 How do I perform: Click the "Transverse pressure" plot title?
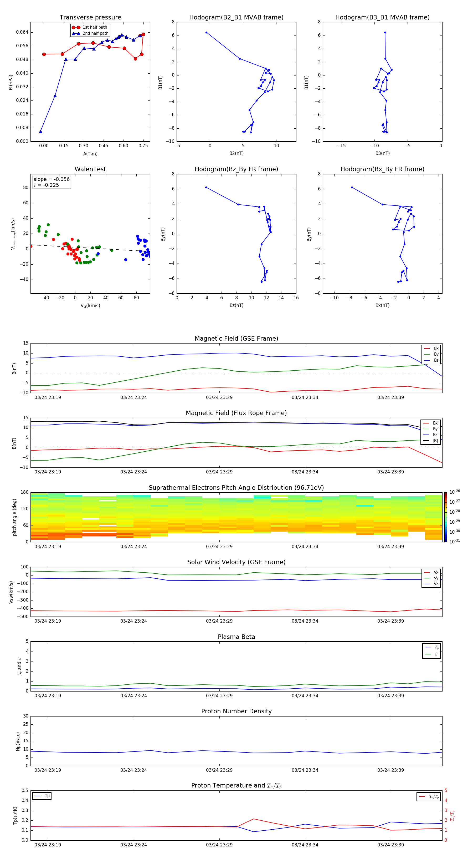pyautogui.click(x=90, y=18)
